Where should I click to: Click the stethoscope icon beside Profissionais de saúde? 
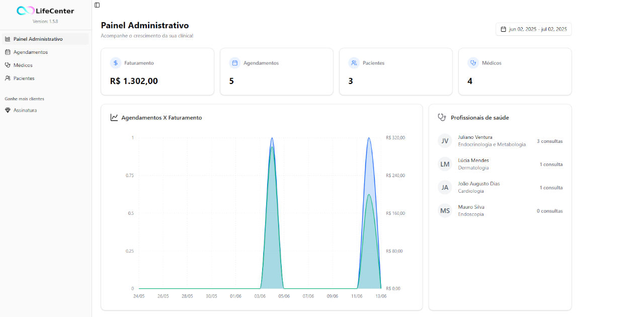[442, 117]
